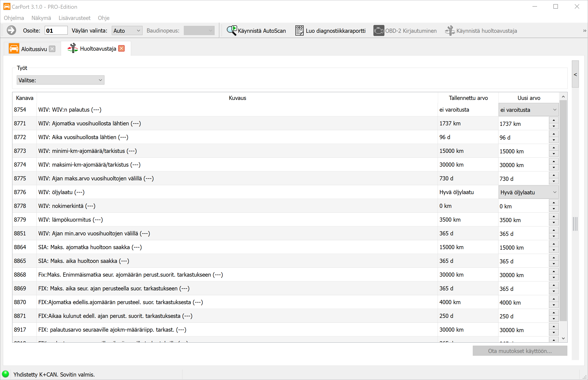The width and height of the screenshot is (588, 380).
Task: Click the green arrow connect icon
Action: click(11, 31)
